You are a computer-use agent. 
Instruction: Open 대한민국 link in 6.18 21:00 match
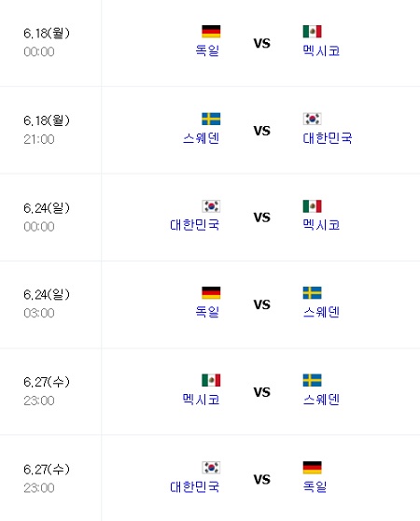328,138
